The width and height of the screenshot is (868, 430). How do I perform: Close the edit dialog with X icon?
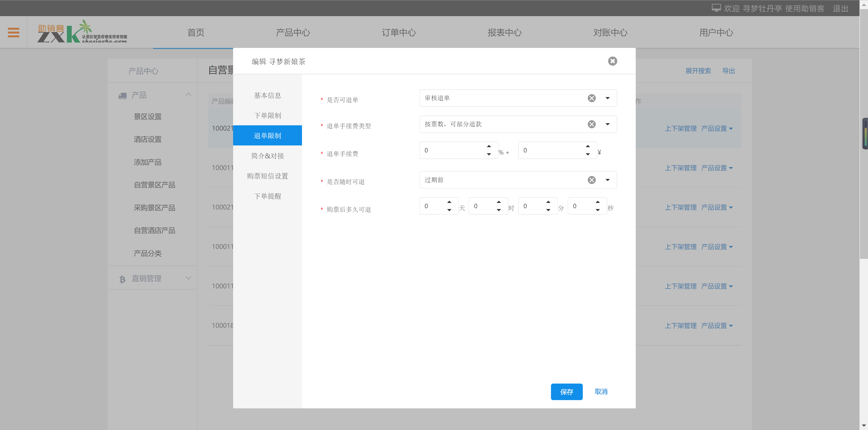[x=612, y=61]
